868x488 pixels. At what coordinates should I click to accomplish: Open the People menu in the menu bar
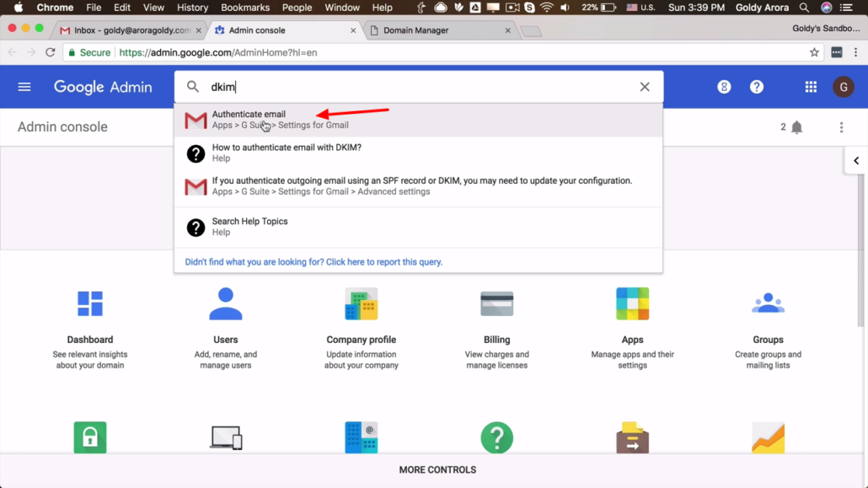tap(297, 8)
